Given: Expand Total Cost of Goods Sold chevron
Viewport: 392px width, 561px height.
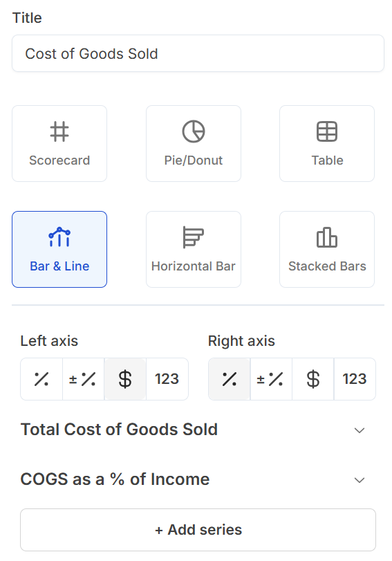Looking at the screenshot, I should 360,430.
